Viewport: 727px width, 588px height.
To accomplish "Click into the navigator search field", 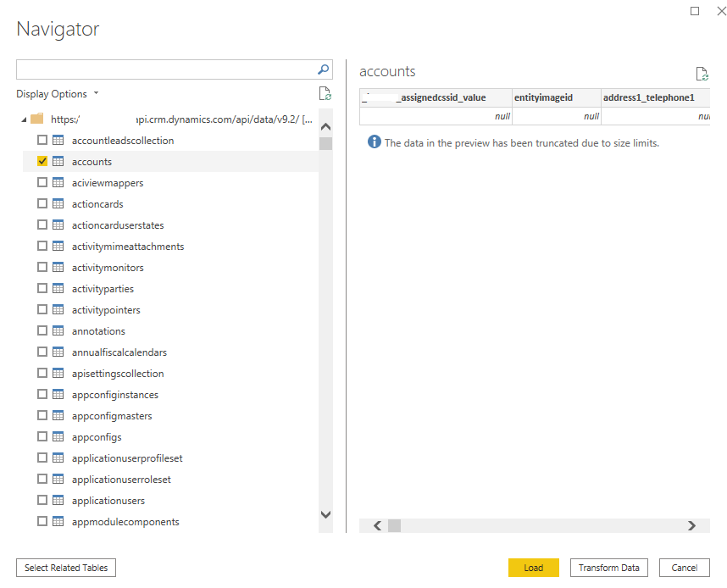I will 165,69.
